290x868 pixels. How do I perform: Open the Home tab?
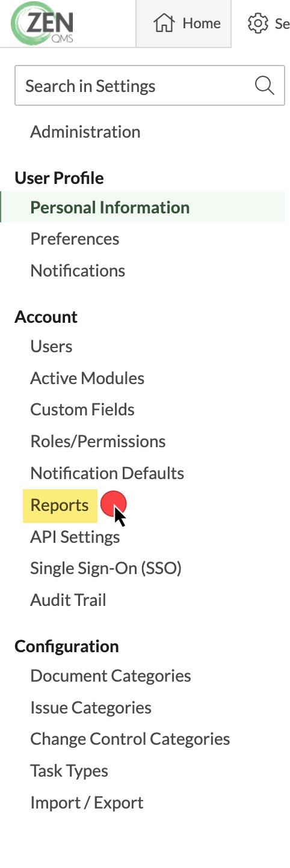184,23
